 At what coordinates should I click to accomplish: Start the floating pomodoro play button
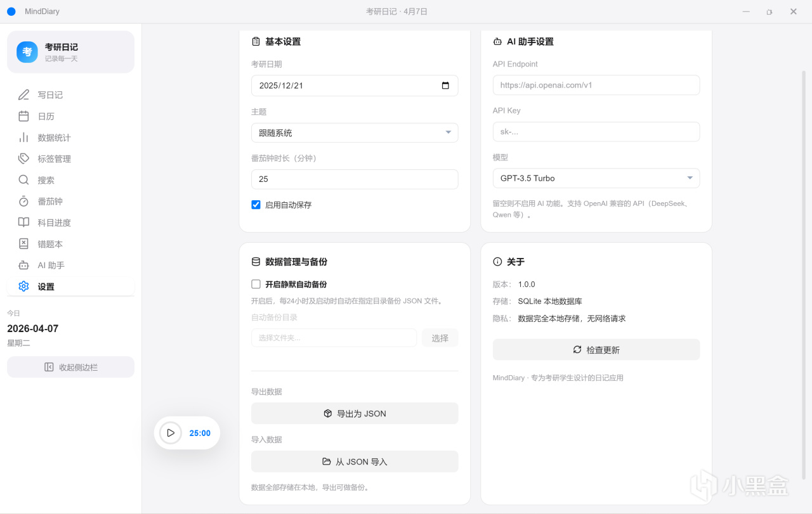[170, 433]
